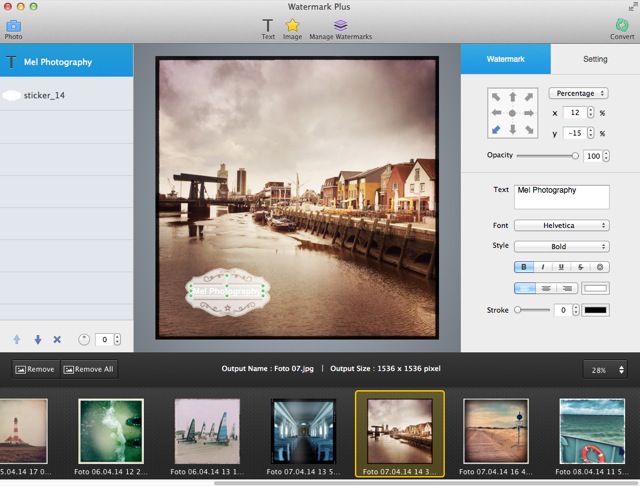Click the Remove All button
The height and width of the screenshot is (486, 640).
pyautogui.click(x=89, y=369)
